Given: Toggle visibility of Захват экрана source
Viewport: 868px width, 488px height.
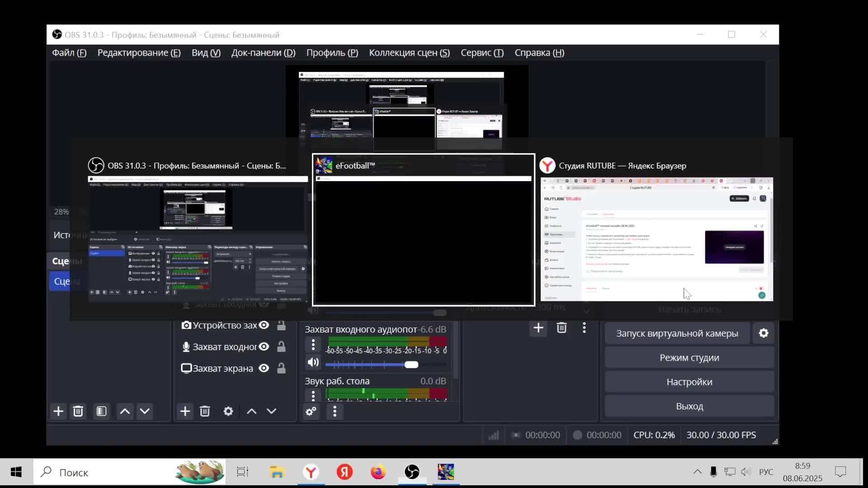Looking at the screenshot, I should 264,368.
